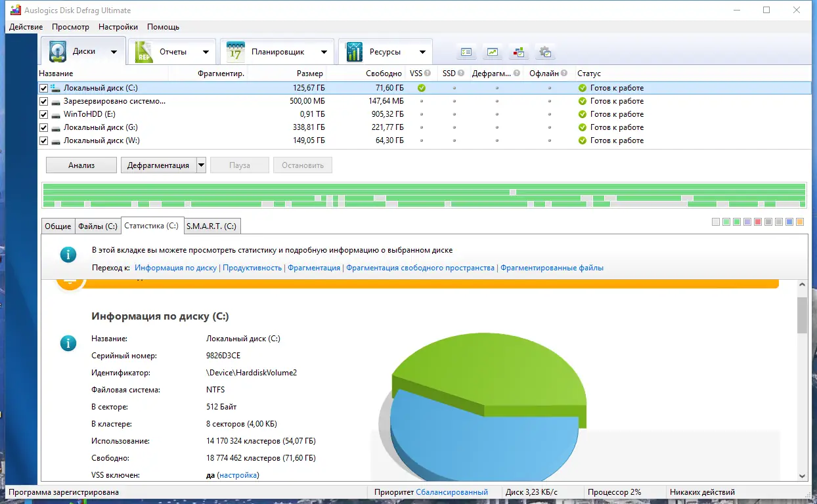Image resolution: width=817 pixels, height=504 pixels.
Task: Click the checklist icon in the toolbar
Action: tap(467, 52)
